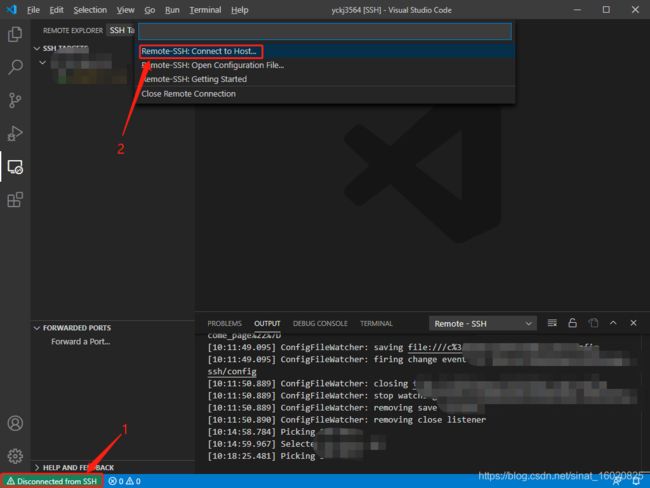Click Forward a Port link
Viewport: 650px width, 488px height.
click(81, 342)
